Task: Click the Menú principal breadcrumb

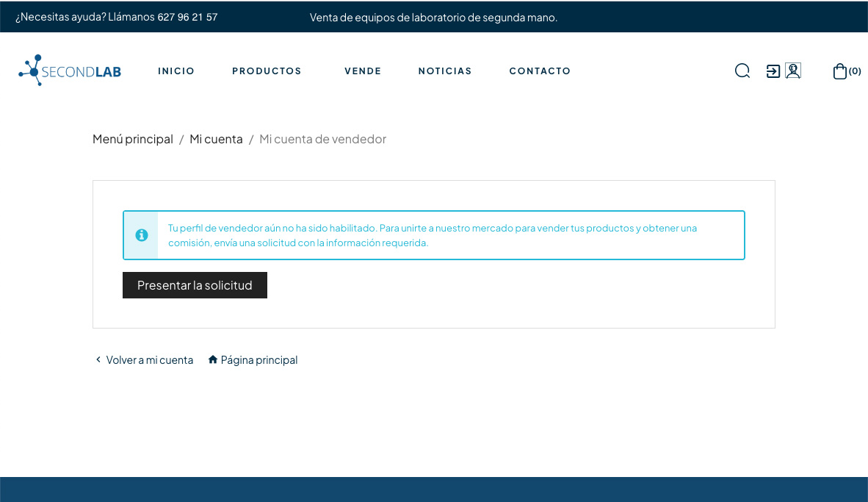Action: [133, 139]
